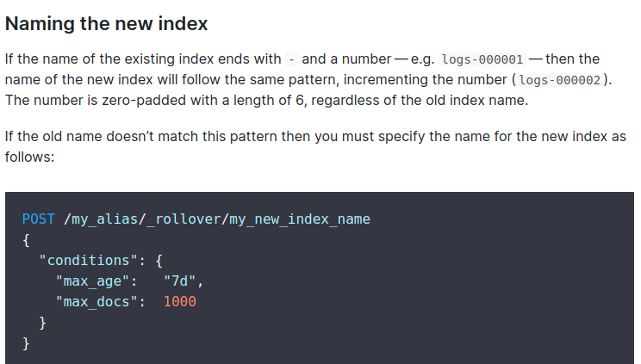This screenshot has height=364, width=641.
Task: Click the /my_alias/_rollover/my_new_index_name request path
Action: click(x=217, y=219)
